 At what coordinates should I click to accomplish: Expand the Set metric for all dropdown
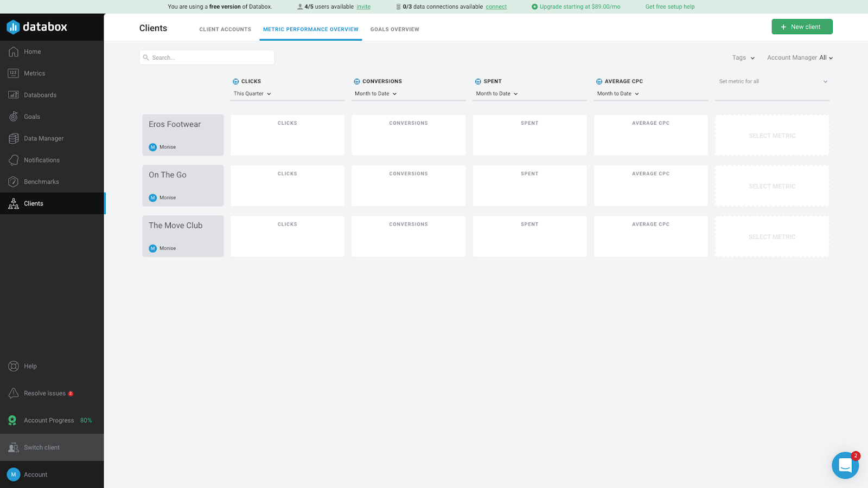(772, 81)
